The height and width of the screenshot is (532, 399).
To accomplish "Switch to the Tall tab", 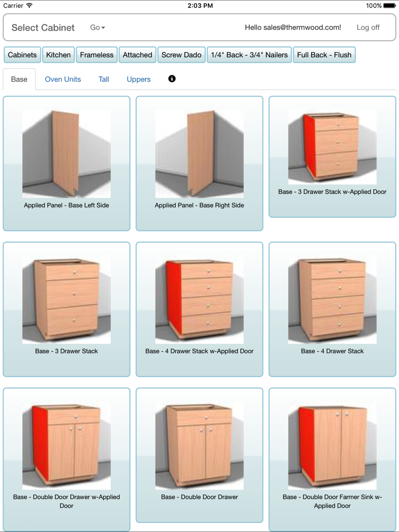I will click(104, 79).
